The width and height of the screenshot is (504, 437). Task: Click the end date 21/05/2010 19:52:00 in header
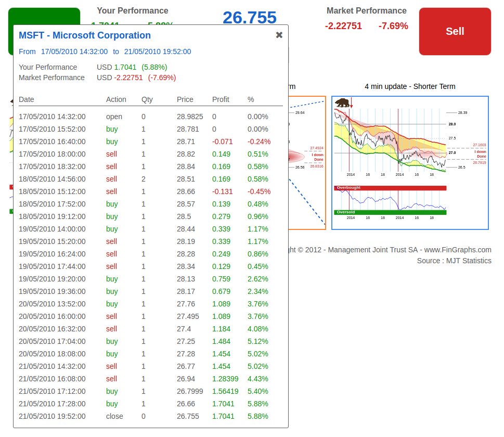158,52
